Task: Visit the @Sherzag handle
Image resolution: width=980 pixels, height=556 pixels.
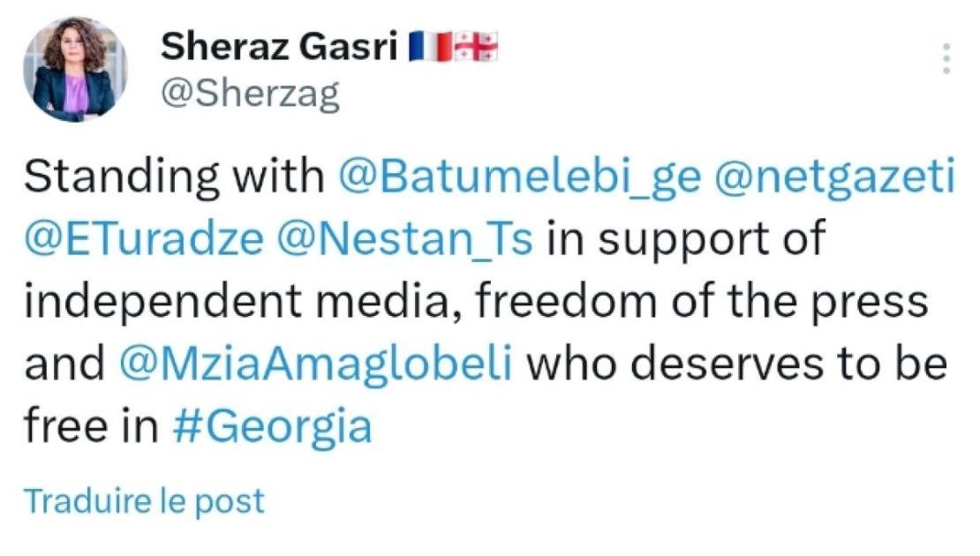Action: pos(251,94)
